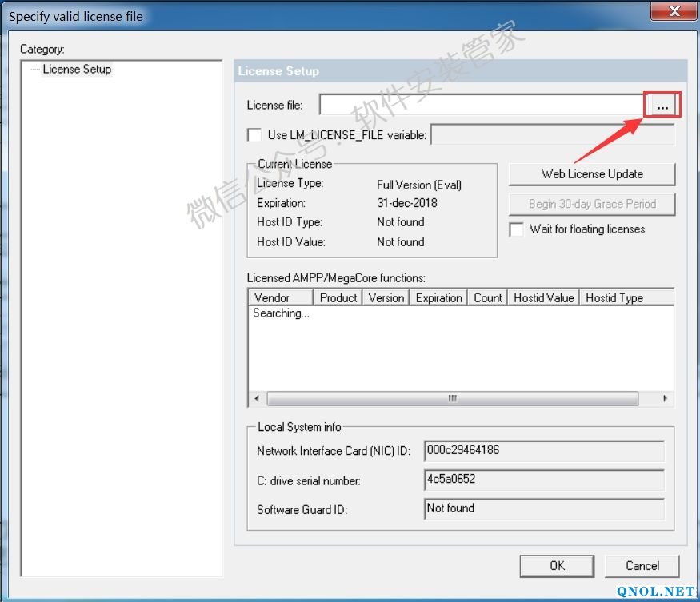This screenshot has width=700, height=602.
Task: Click the C: drive serial number field
Action: click(x=543, y=480)
